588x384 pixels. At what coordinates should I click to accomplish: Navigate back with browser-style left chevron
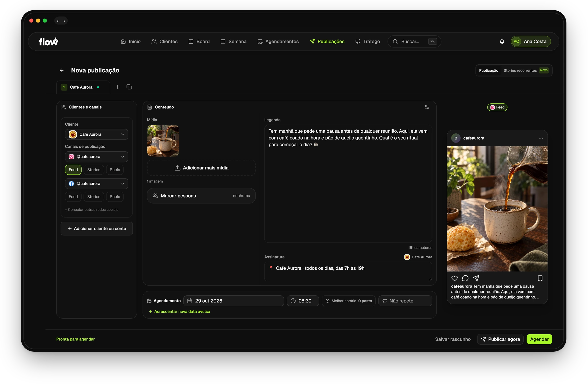tap(58, 21)
